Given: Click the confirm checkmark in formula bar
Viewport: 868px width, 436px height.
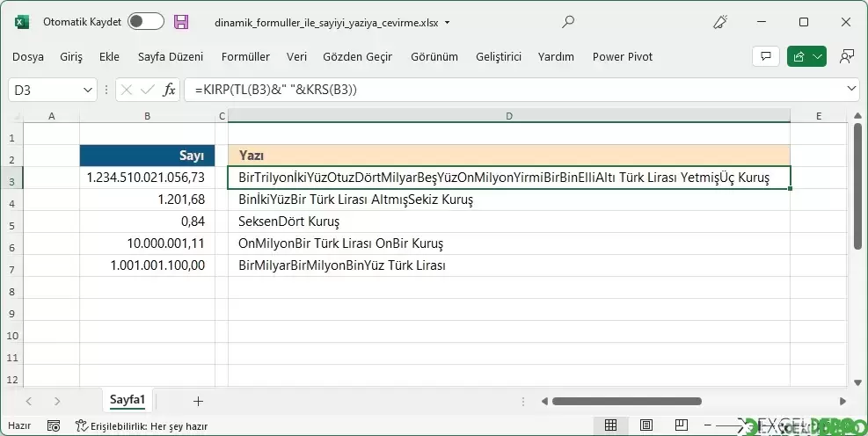Looking at the screenshot, I should coord(147,90).
